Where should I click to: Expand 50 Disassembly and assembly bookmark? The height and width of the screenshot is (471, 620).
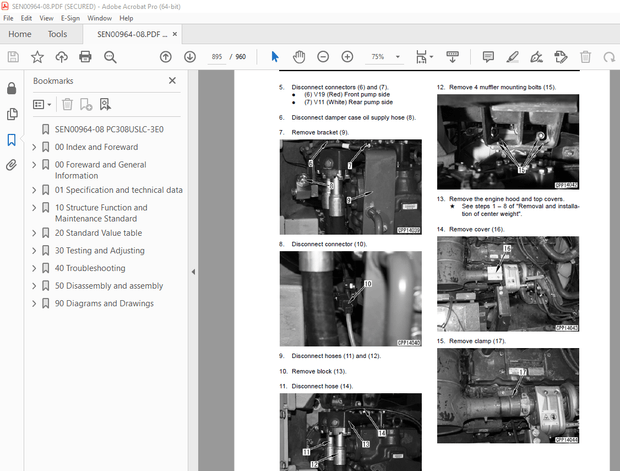point(34,286)
